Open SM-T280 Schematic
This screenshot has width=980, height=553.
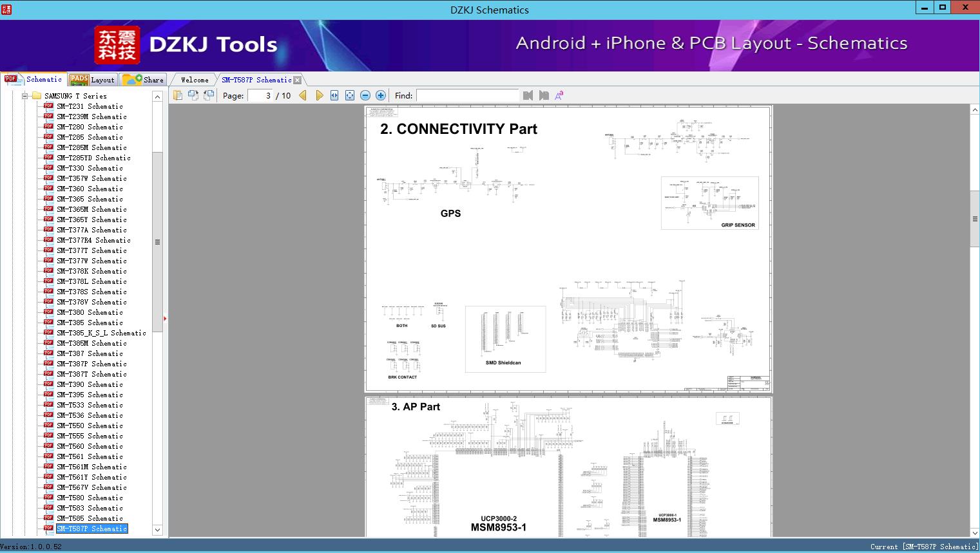[90, 127]
